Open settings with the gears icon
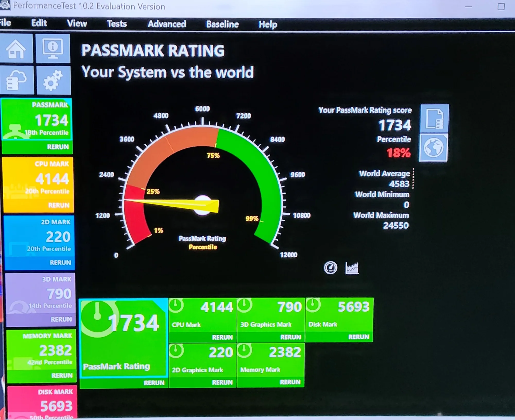 point(53,80)
